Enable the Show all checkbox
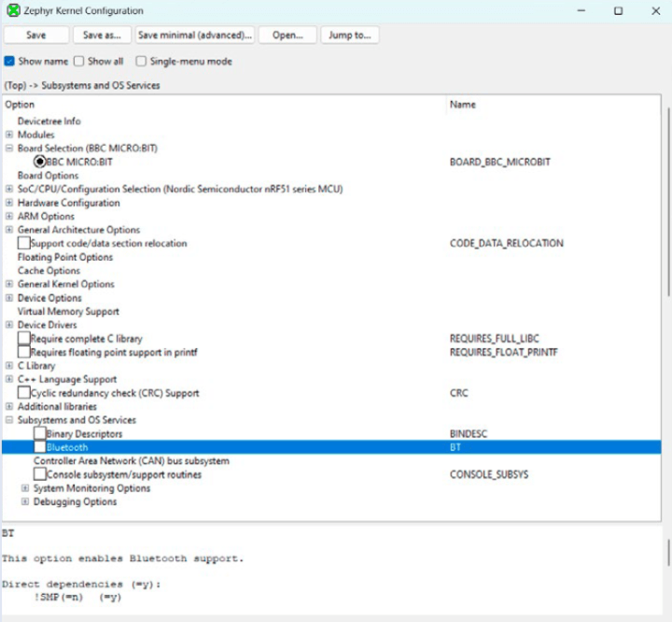 pyautogui.click(x=79, y=62)
